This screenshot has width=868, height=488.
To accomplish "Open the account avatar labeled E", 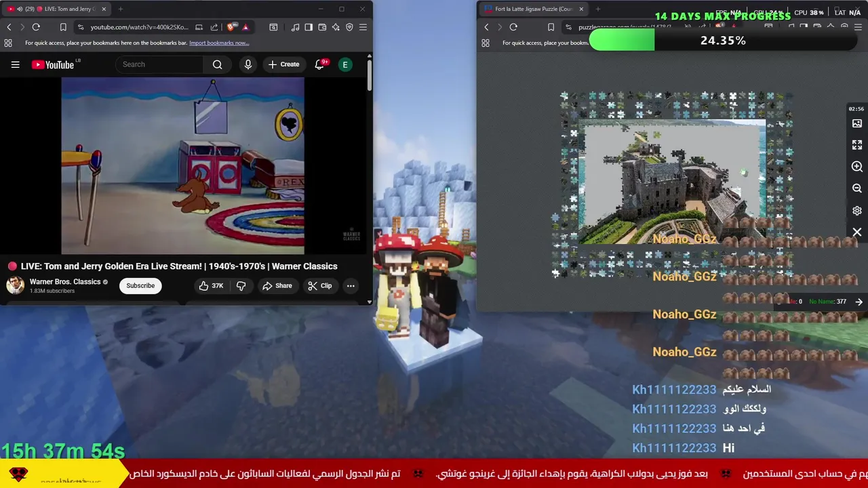I will (345, 64).
